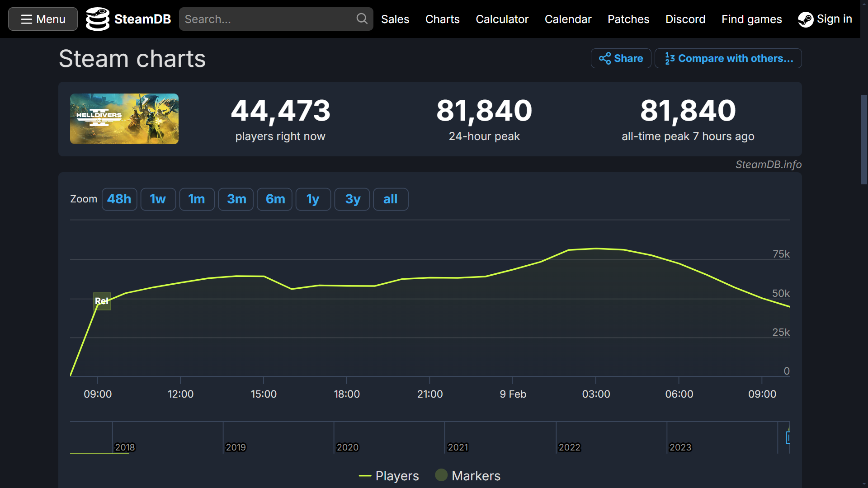
Task: Open the hamburger Menu button
Action: click(43, 19)
